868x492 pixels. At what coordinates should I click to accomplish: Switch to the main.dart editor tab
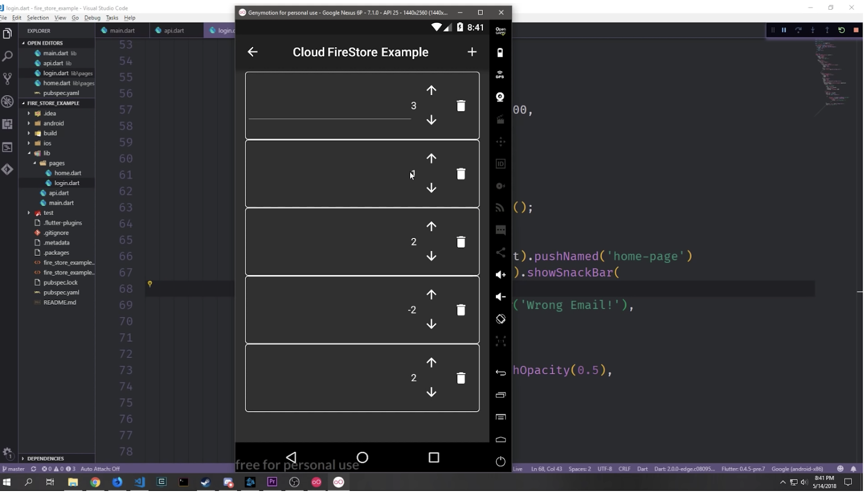click(122, 30)
